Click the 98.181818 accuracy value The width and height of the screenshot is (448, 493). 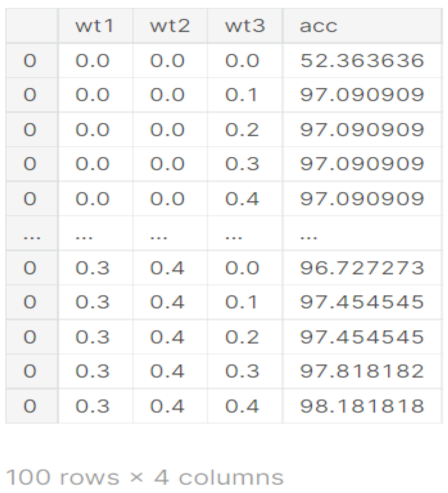pyautogui.click(x=362, y=406)
